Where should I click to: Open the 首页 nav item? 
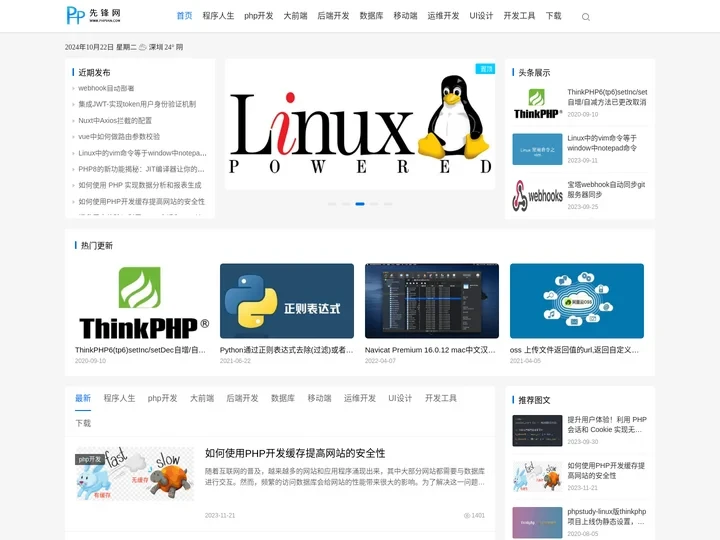click(x=184, y=16)
